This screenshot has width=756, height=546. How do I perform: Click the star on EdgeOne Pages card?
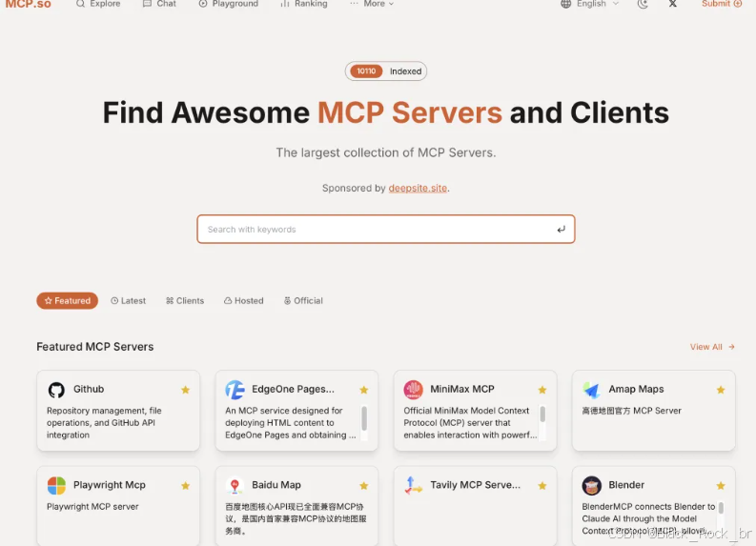click(364, 390)
